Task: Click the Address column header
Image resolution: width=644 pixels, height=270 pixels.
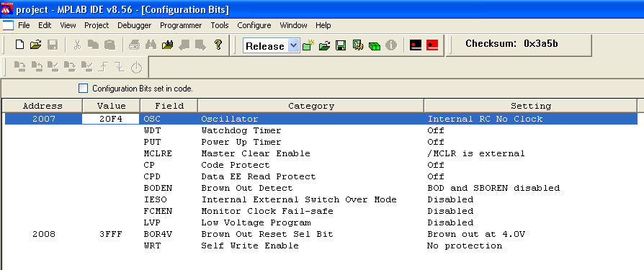Action: click(x=43, y=106)
